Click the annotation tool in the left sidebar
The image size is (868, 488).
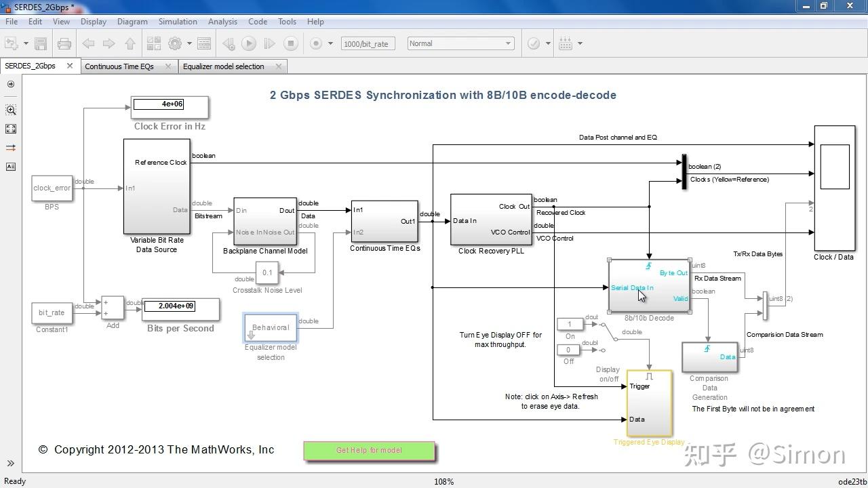tap(11, 167)
